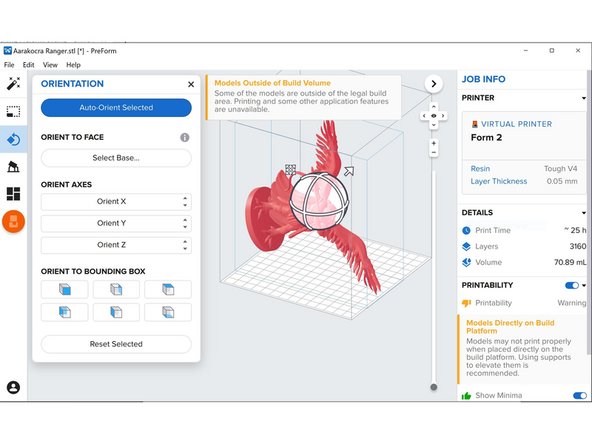Collapse the Details section arrow
The image size is (592, 444).
tap(584, 213)
